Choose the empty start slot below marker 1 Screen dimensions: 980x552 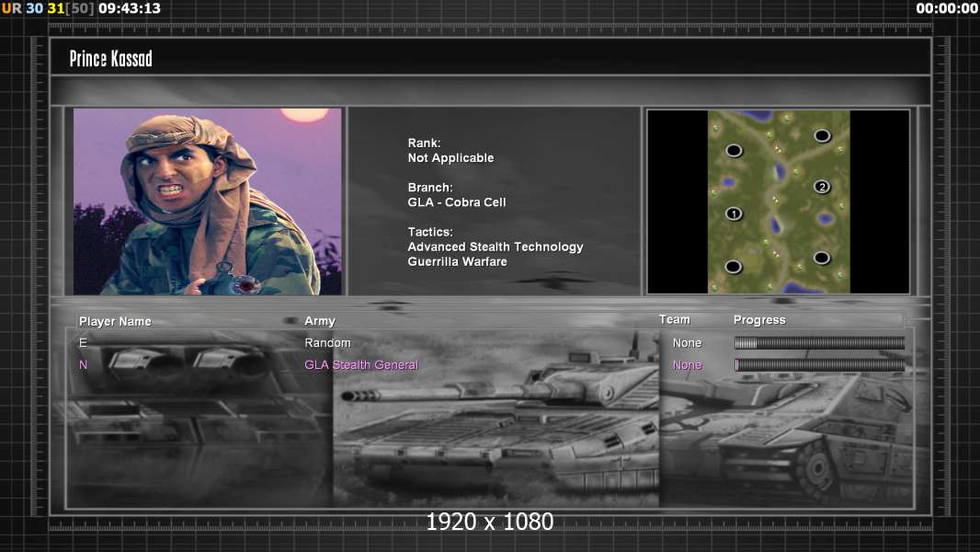click(733, 267)
